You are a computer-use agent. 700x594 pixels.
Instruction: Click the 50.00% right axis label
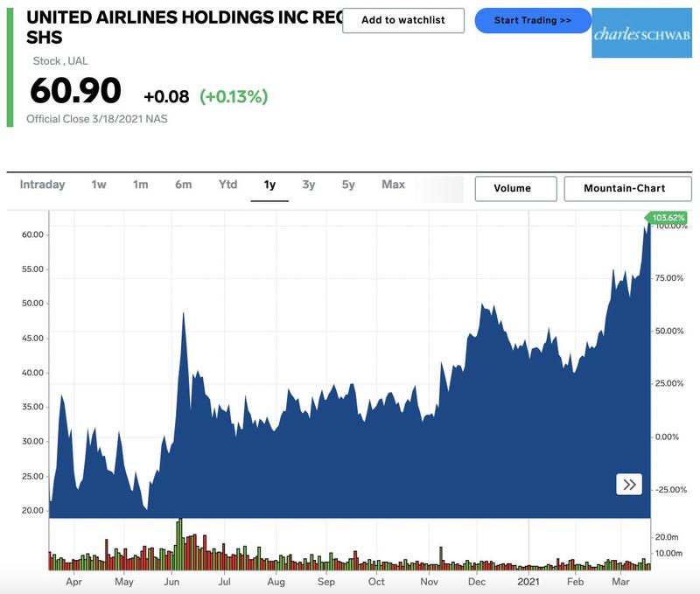tap(669, 331)
